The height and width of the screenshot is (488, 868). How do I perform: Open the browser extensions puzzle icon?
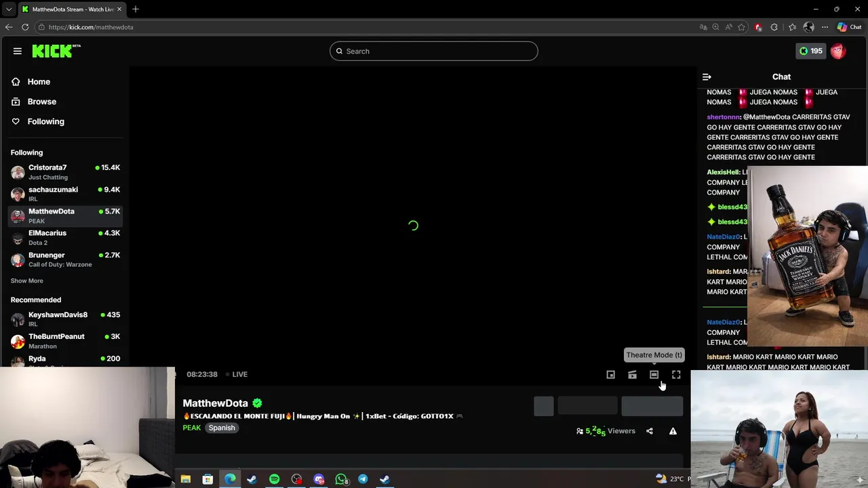pyautogui.click(x=774, y=27)
